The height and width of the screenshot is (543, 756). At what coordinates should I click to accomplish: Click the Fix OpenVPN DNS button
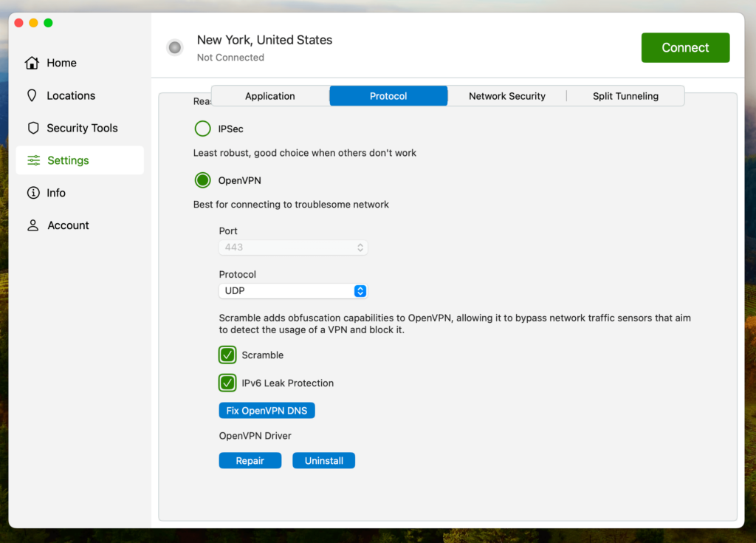267,411
